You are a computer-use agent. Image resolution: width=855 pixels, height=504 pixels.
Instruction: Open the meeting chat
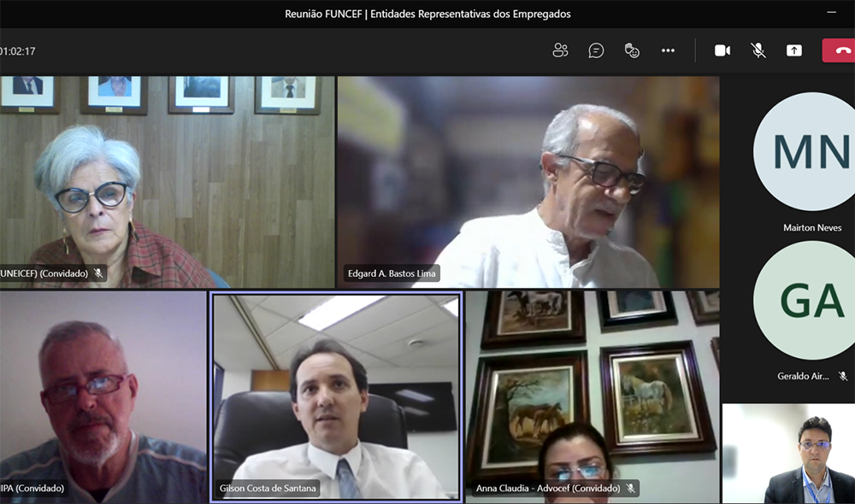pos(596,50)
